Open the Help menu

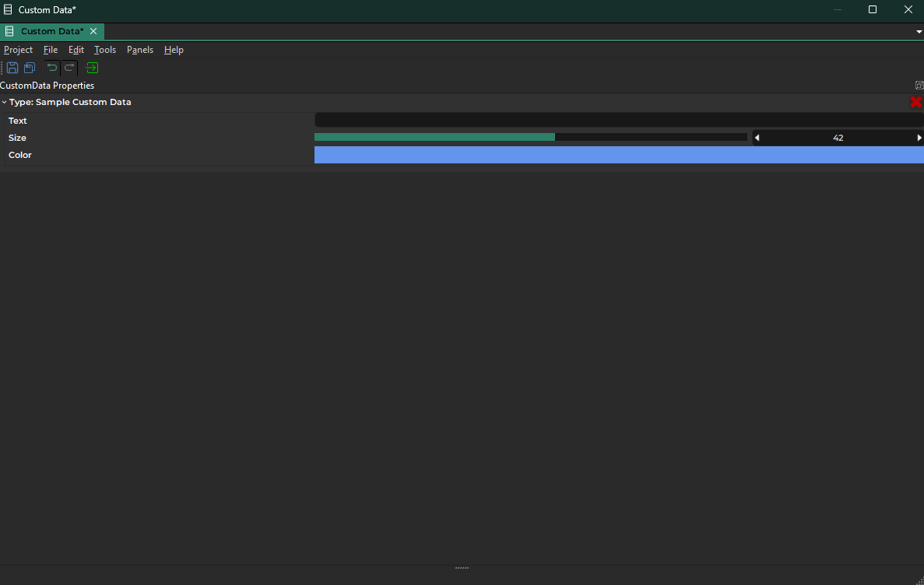(x=174, y=49)
